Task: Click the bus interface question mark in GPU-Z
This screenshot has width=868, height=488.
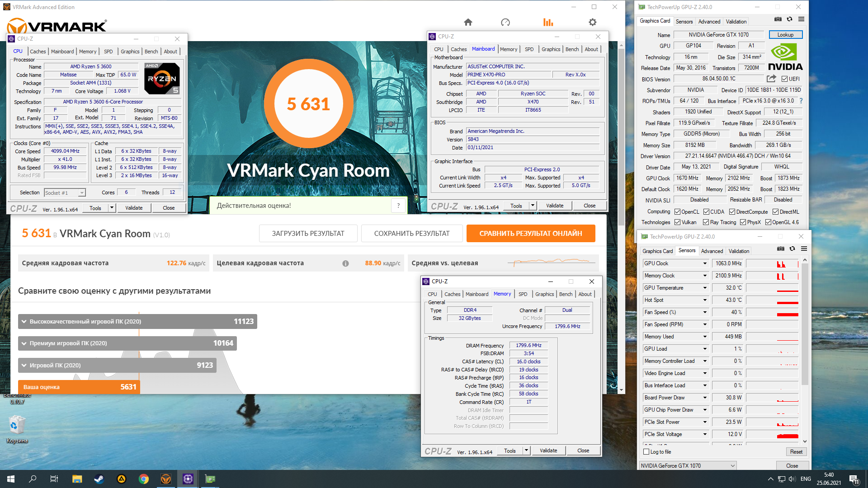Action: click(801, 101)
